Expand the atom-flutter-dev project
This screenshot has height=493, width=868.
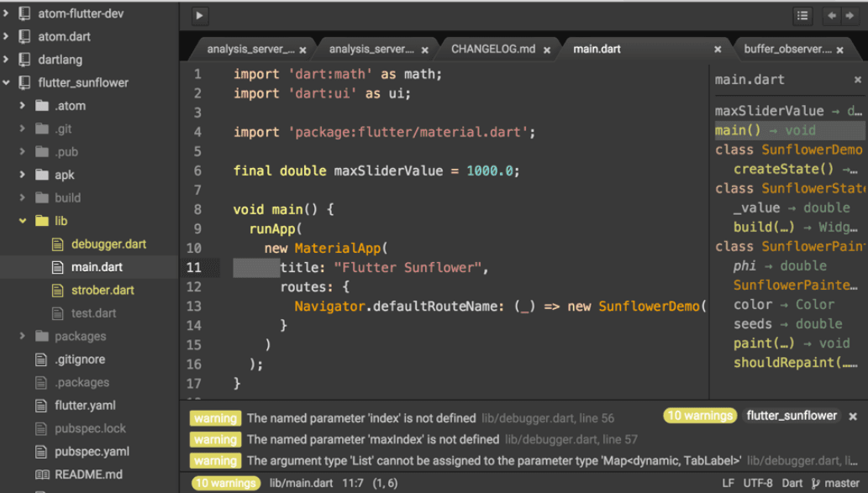(6, 13)
